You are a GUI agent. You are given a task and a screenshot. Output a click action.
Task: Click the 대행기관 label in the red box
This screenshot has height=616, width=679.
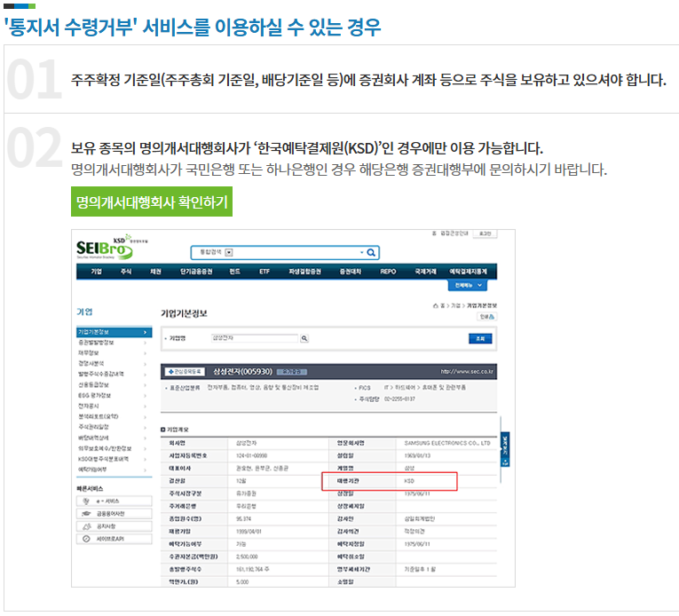tap(348, 481)
